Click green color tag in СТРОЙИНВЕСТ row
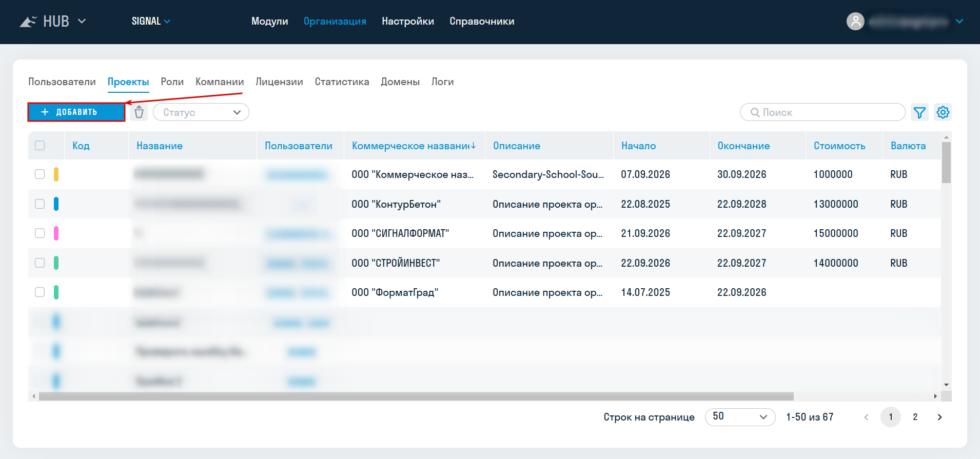Image resolution: width=980 pixels, height=459 pixels. 56,263
